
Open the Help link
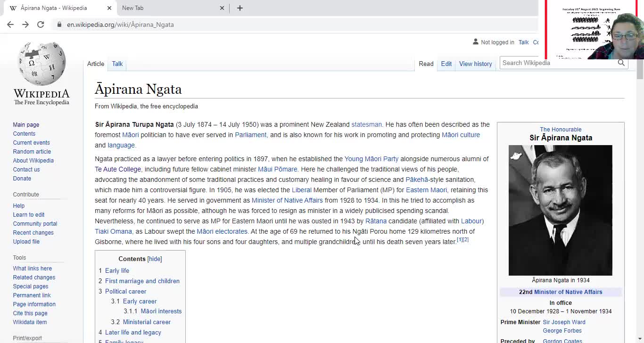[x=19, y=206]
